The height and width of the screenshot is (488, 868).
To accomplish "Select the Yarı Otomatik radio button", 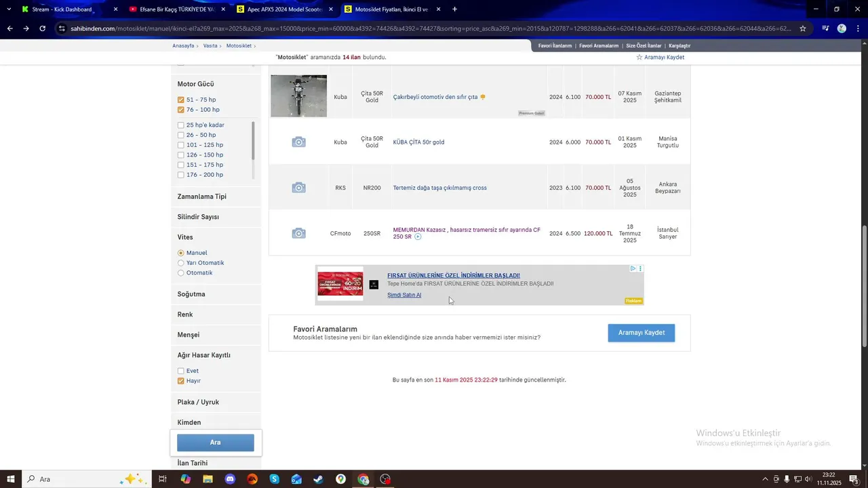I will point(181,263).
